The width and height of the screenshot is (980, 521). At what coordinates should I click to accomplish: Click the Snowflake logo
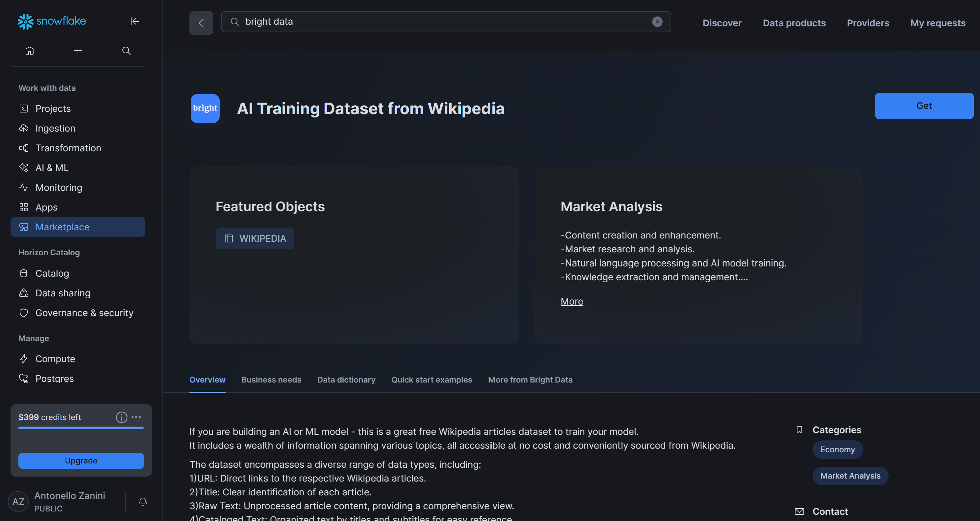(52, 21)
